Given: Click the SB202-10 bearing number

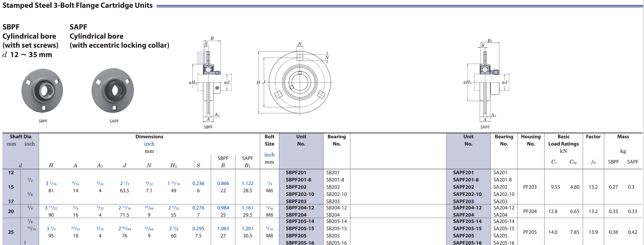Looking at the screenshot, I should click(336, 194).
